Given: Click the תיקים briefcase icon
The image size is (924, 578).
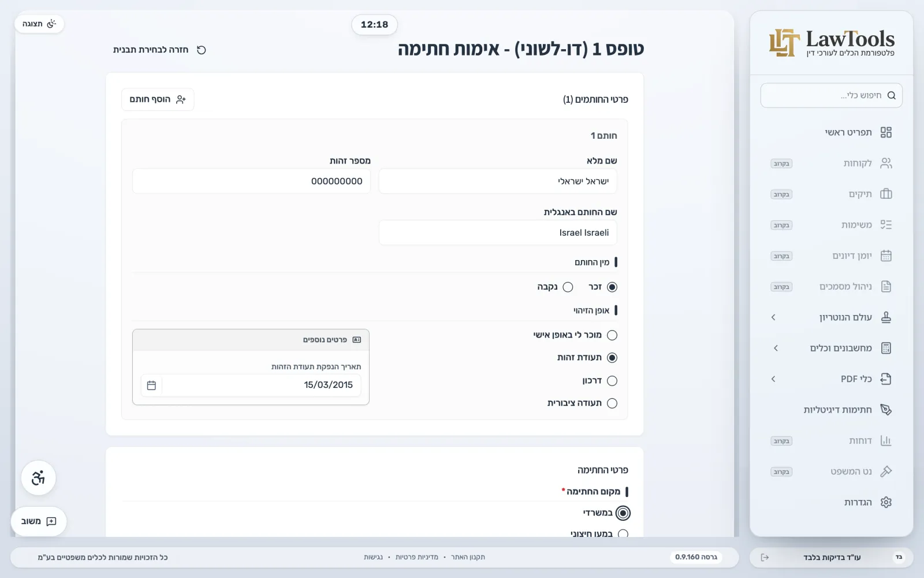Looking at the screenshot, I should coord(886,194).
